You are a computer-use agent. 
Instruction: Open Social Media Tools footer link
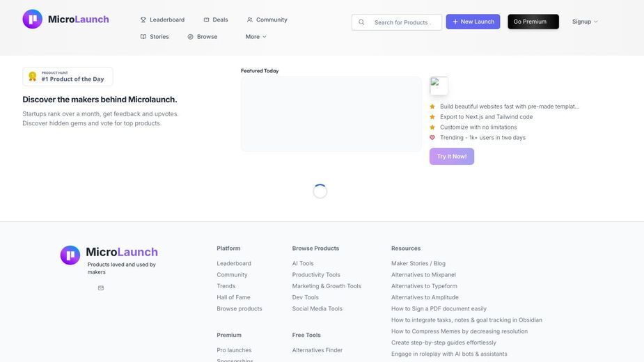tap(317, 308)
